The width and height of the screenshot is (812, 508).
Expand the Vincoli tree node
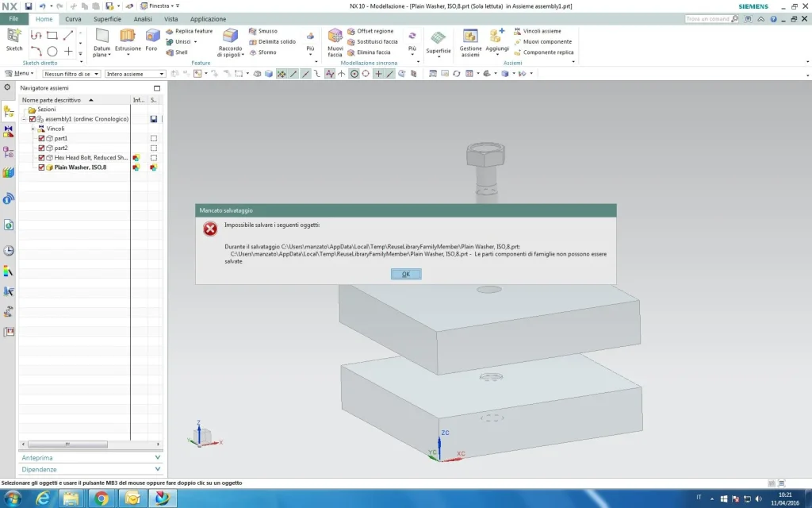[x=33, y=129]
